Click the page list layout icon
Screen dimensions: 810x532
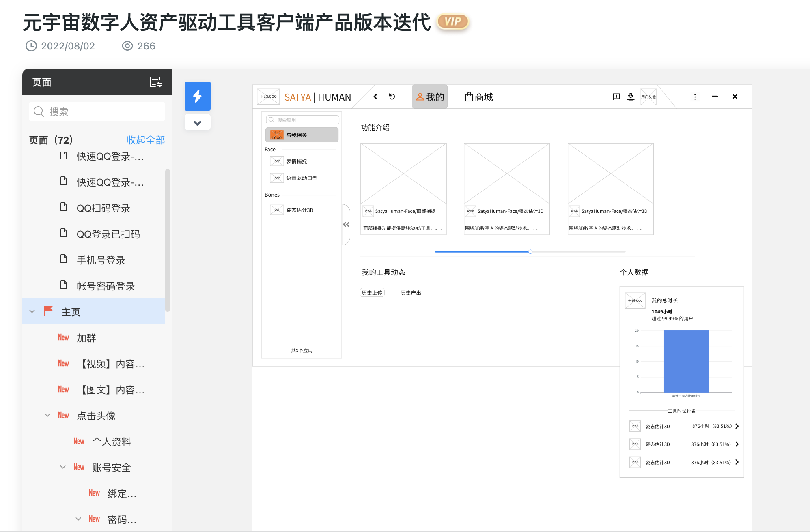[x=156, y=82]
